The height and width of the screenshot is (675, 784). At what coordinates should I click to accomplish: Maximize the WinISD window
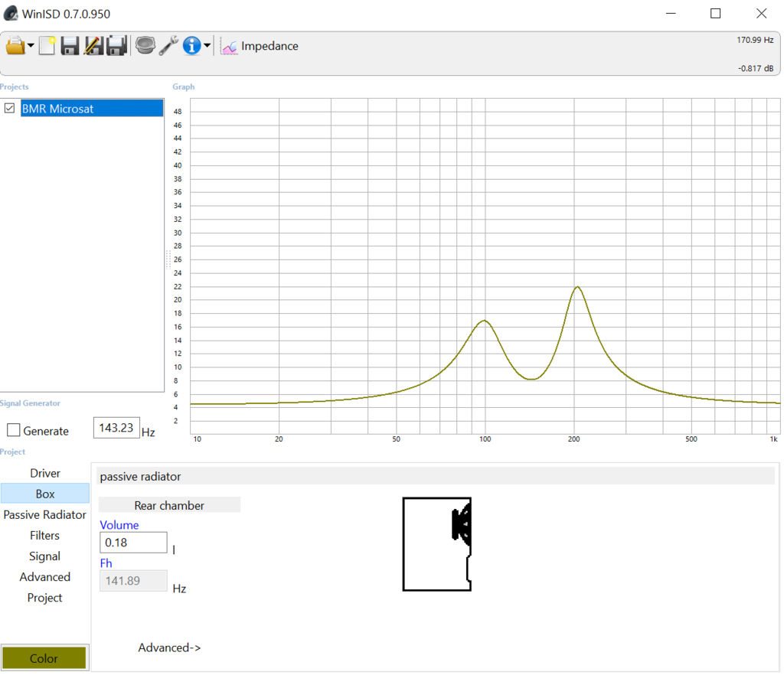click(716, 14)
